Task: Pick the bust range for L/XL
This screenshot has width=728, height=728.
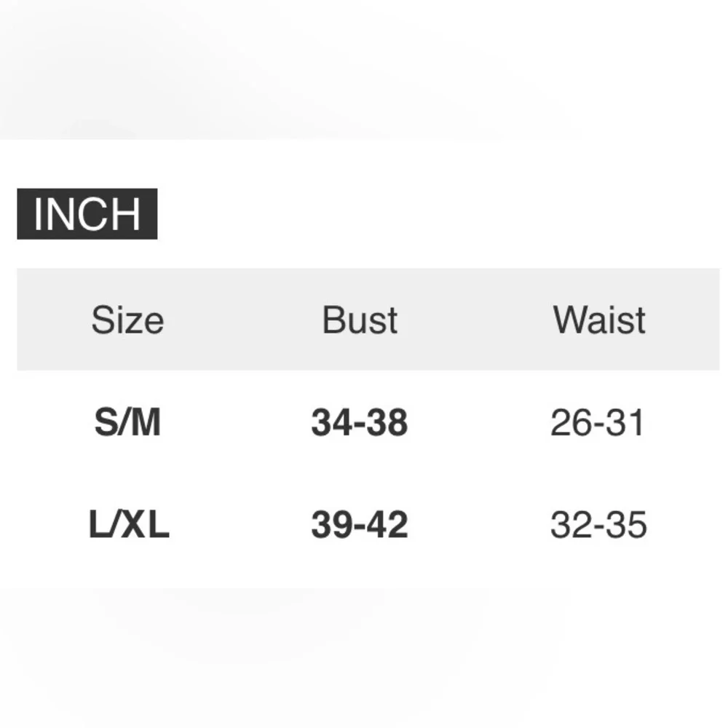Action: (x=359, y=525)
